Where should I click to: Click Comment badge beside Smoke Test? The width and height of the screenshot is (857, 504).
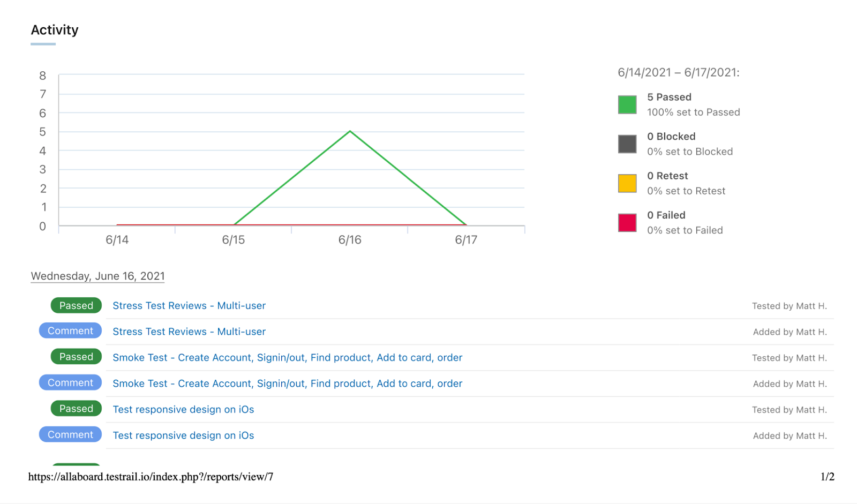(70, 382)
